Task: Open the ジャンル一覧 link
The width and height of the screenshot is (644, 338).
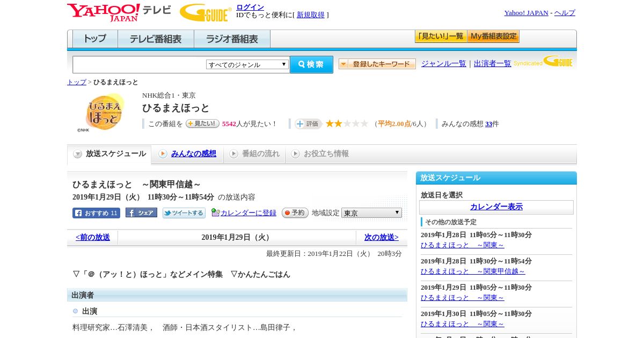Action: [444, 64]
